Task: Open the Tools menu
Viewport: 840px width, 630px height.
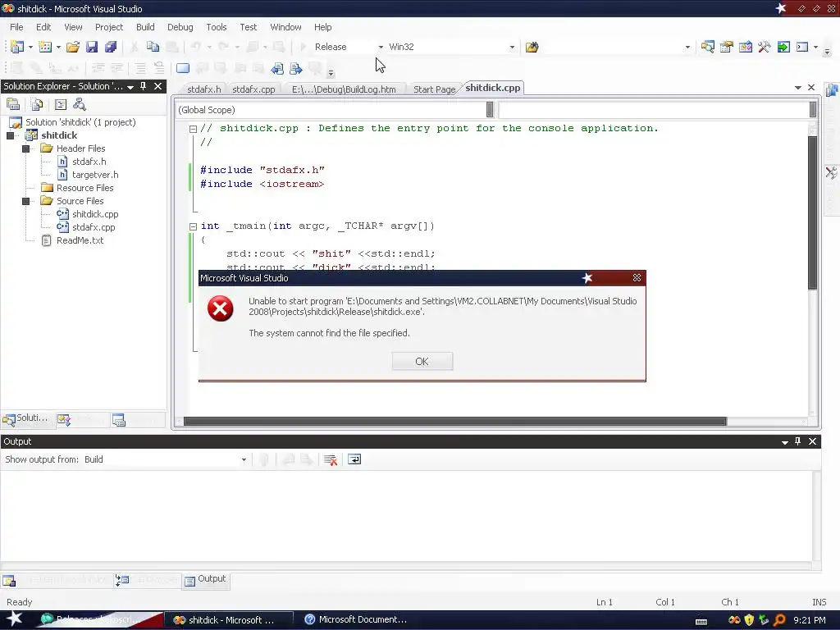Action: coord(217,27)
